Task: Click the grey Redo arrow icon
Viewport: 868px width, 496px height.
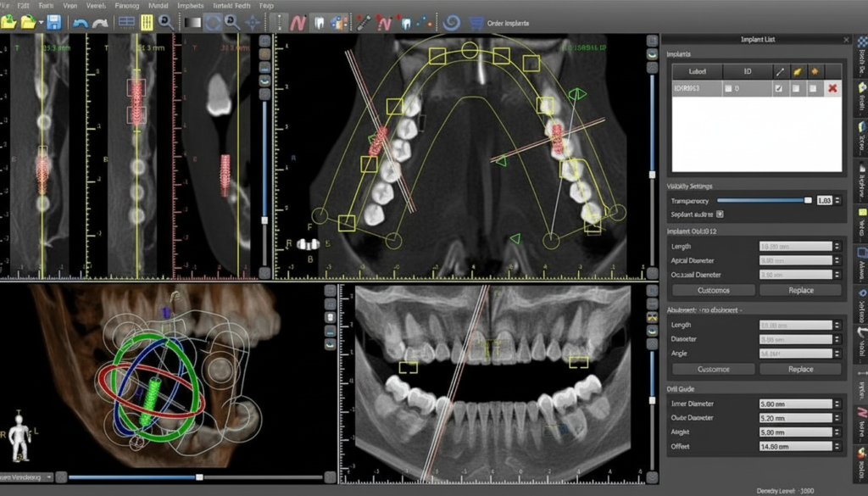Action: click(x=100, y=23)
